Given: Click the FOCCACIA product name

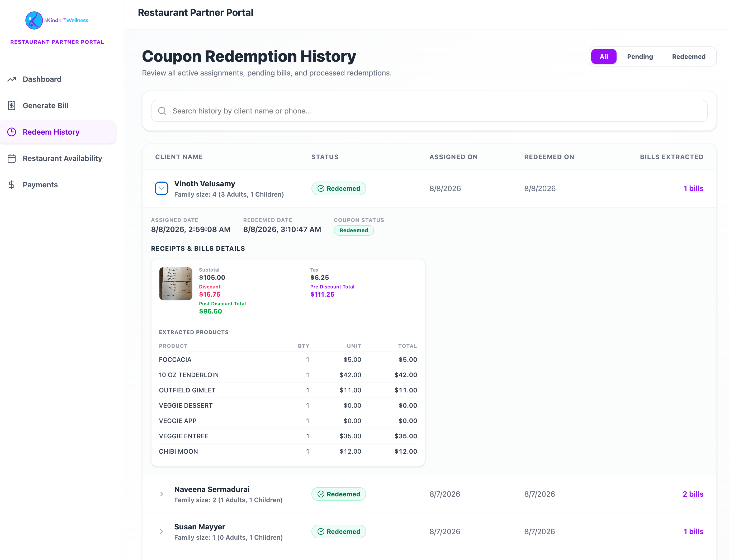Looking at the screenshot, I should 175,360.
